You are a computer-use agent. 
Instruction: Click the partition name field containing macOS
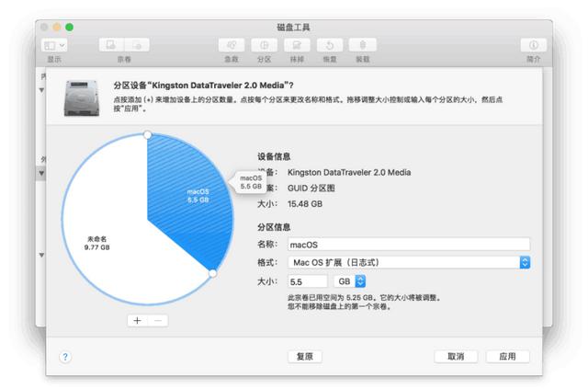coord(409,245)
